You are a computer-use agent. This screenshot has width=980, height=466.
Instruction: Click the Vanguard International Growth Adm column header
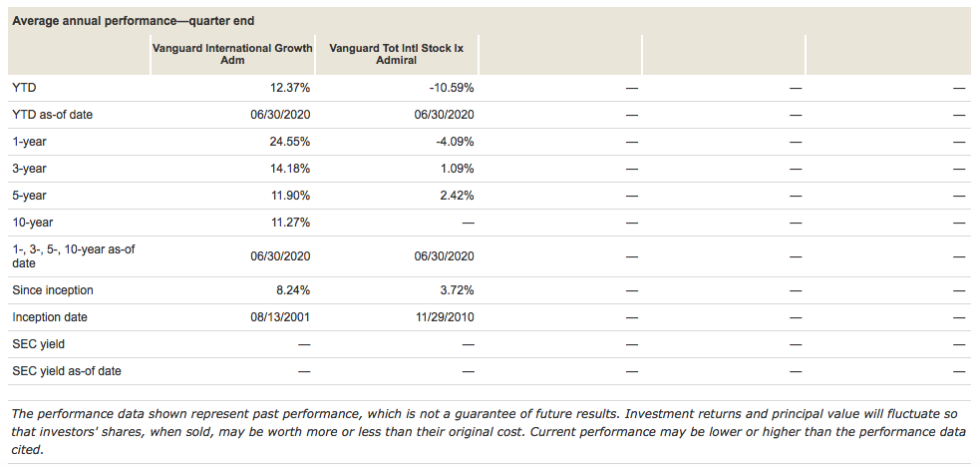[232, 54]
